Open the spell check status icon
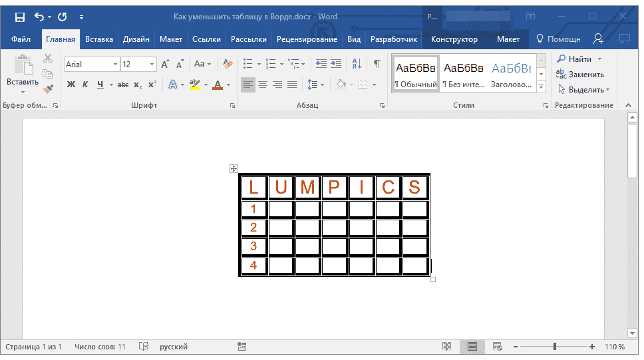This screenshot has width=644, height=360. 143,347
